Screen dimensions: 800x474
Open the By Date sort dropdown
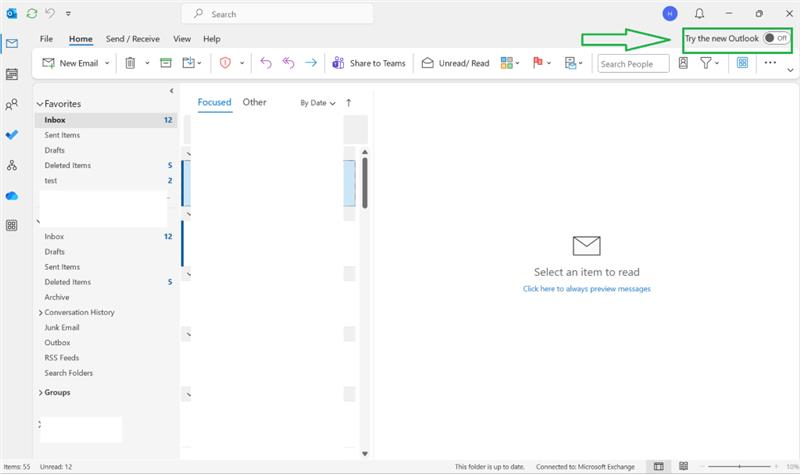[318, 103]
